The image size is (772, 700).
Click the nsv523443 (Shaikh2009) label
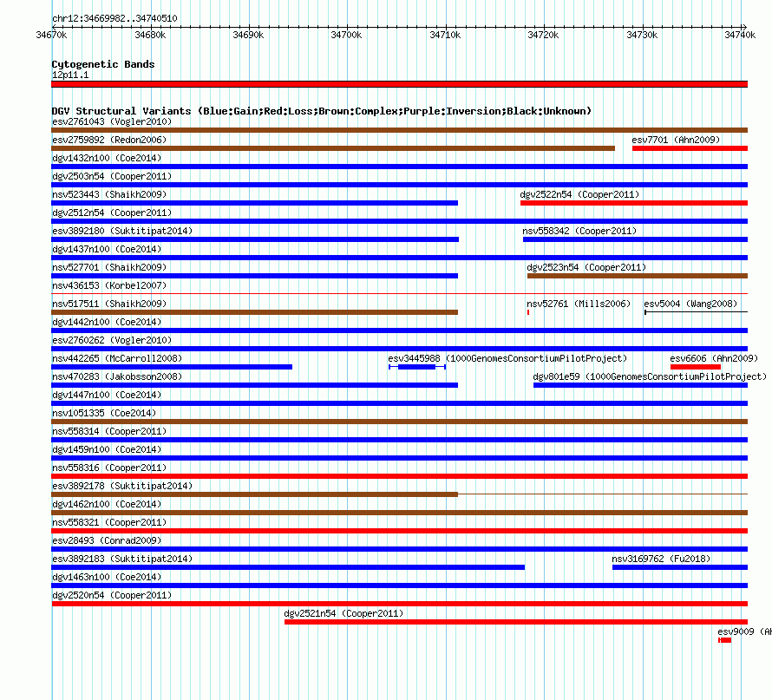pos(109,194)
